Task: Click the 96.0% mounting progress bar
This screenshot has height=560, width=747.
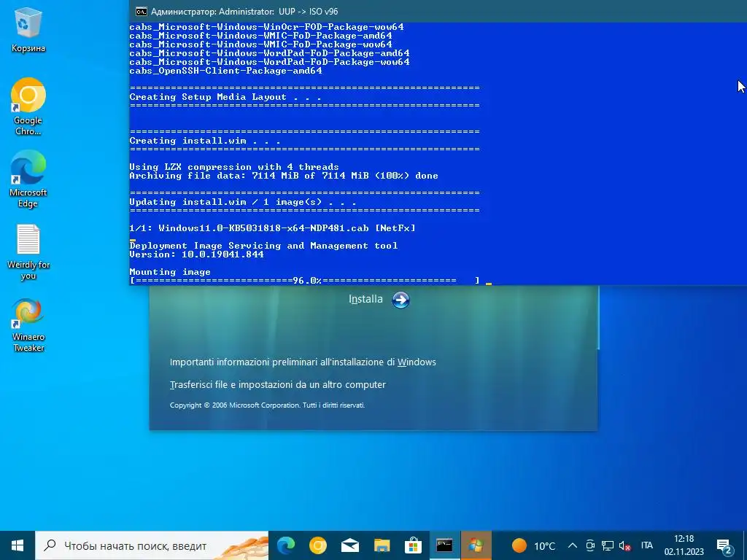Action: tap(304, 281)
